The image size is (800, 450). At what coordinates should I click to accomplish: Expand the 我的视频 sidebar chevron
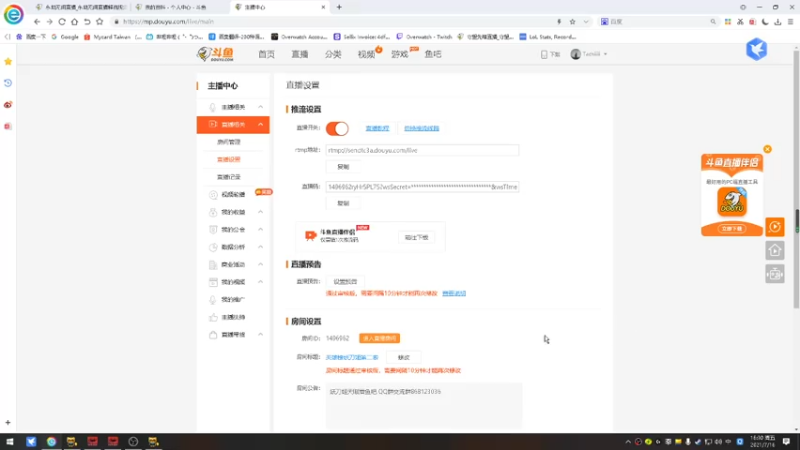[261, 282]
